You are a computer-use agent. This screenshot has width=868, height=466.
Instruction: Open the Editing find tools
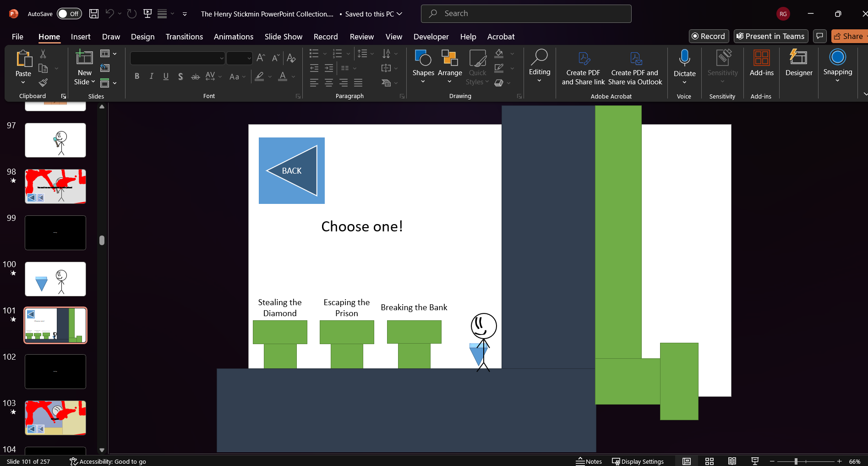click(540, 66)
